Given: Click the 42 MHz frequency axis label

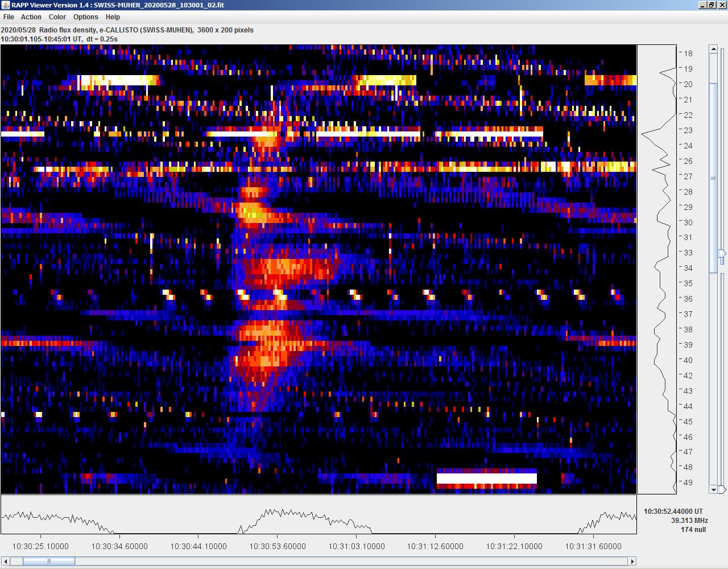Looking at the screenshot, I should pos(688,376).
